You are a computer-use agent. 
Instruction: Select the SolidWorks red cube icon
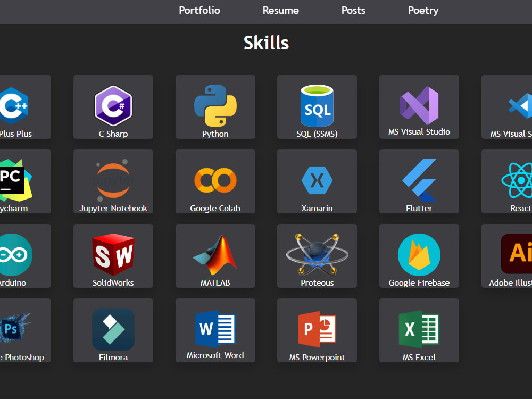(x=113, y=254)
